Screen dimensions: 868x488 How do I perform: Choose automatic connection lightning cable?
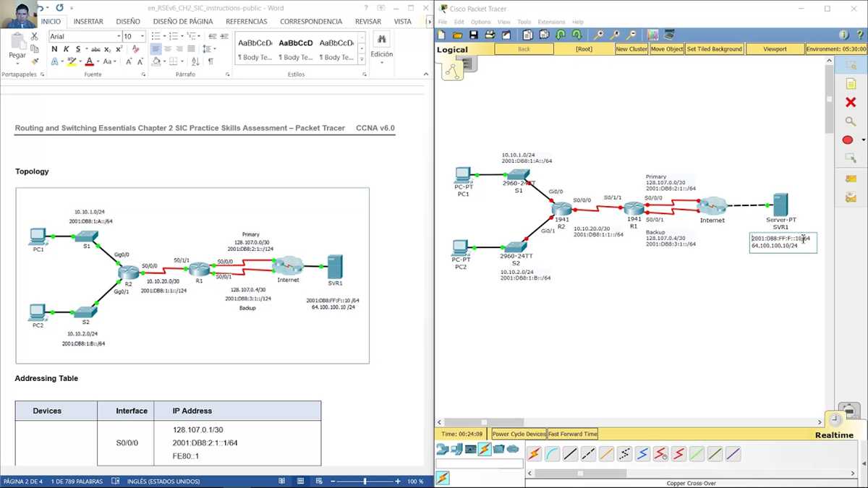(x=534, y=454)
